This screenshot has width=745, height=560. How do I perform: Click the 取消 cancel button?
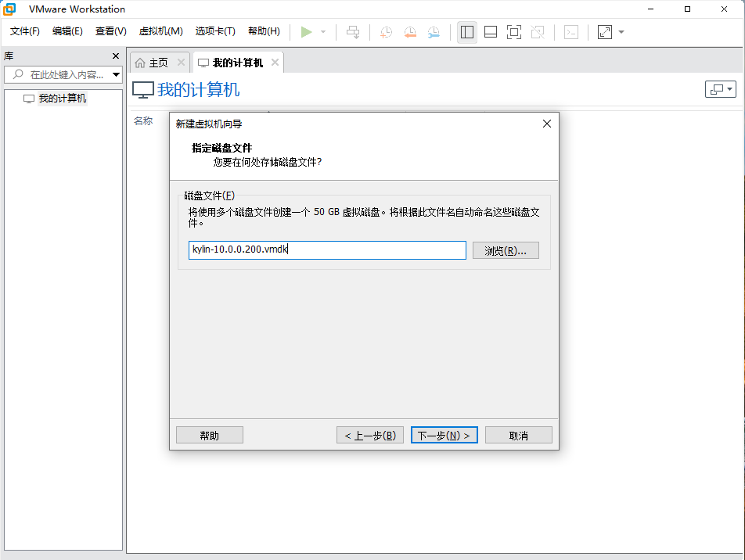click(x=518, y=435)
